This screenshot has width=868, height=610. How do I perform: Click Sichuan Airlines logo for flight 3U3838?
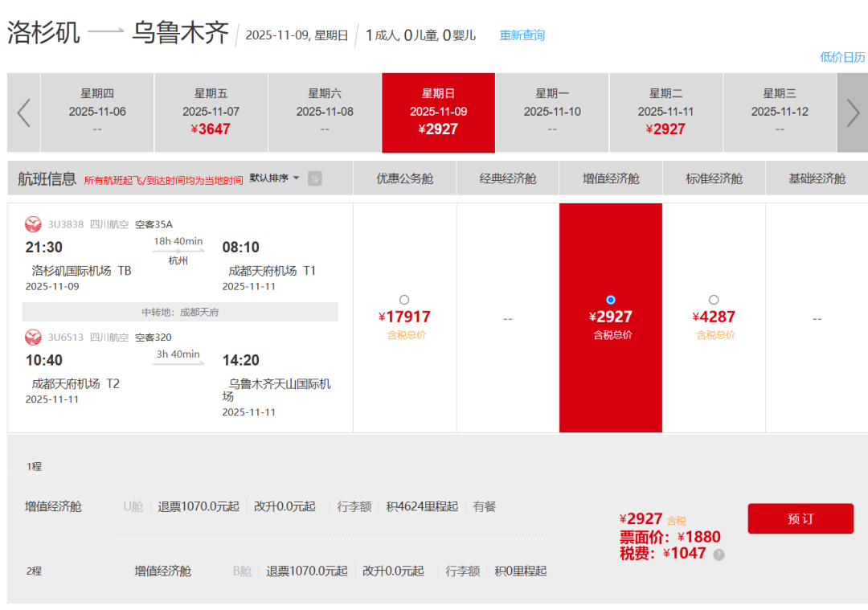33,224
